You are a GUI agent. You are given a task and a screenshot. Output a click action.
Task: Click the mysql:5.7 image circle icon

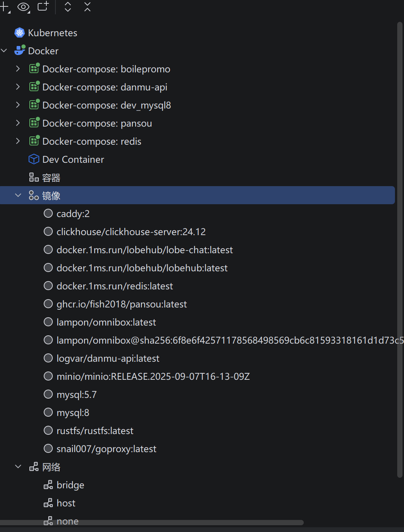tap(48, 394)
